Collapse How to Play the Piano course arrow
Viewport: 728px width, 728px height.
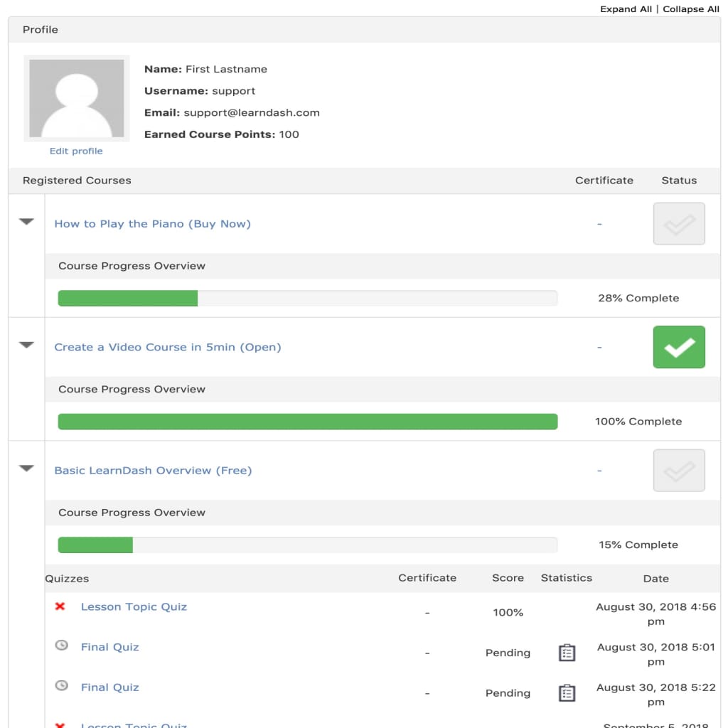click(x=26, y=222)
